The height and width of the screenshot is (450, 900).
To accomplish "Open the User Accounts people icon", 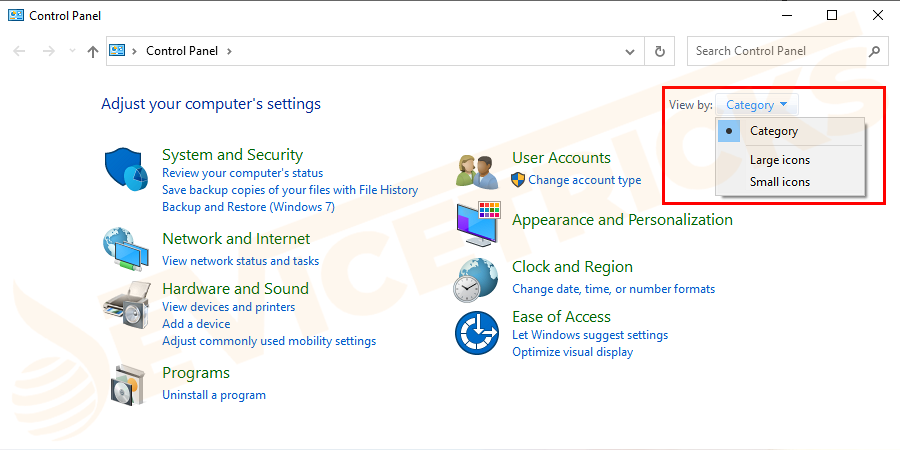I will click(x=477, y=172).
